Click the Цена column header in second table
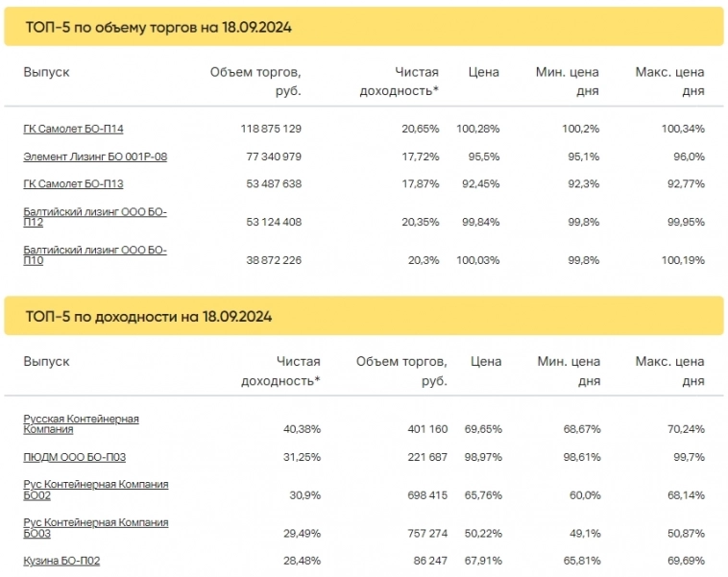 click(x=485, y=362)
